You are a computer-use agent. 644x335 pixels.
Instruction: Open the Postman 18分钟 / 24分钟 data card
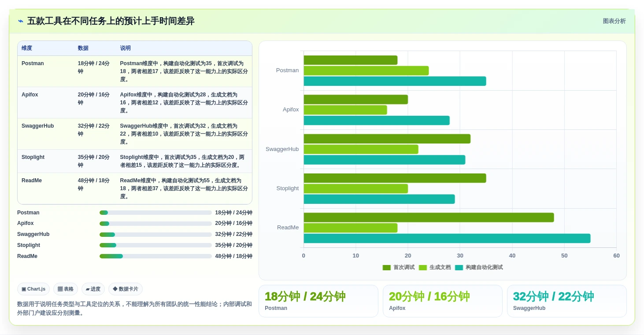318,301
